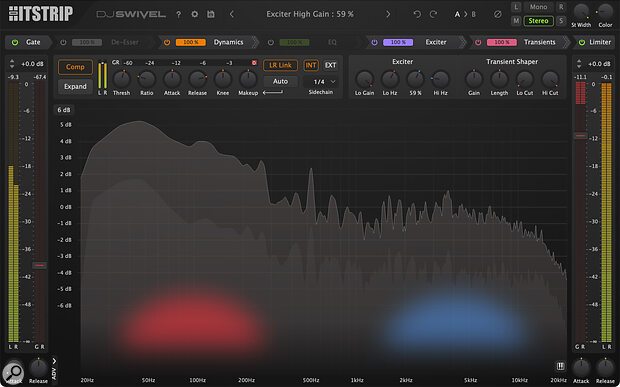The height and width of the screenshot is (387, 620).
Task: Click the undo arrow icon
Action: [417, 14]
